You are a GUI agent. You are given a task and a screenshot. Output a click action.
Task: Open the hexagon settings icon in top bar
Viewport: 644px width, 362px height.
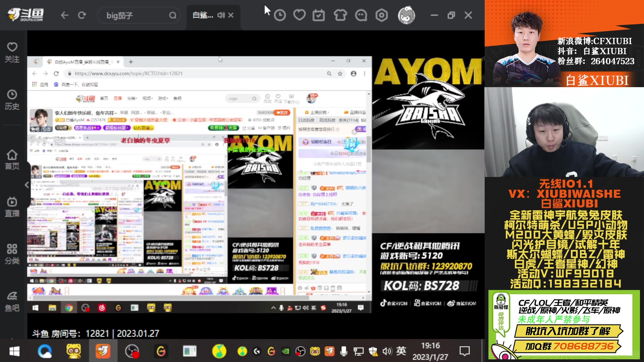[x=382, y=15]
